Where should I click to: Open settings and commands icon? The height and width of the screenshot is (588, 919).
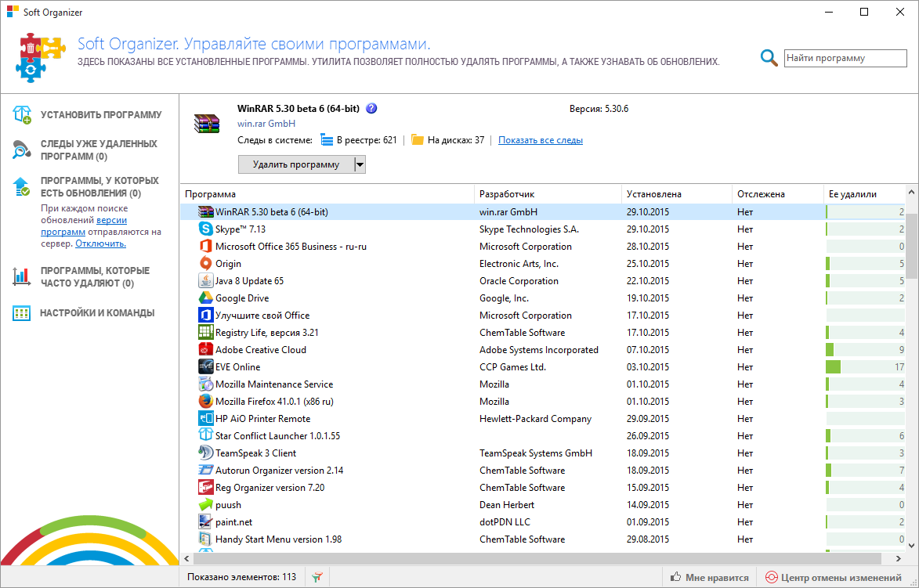tap(21, 313)
